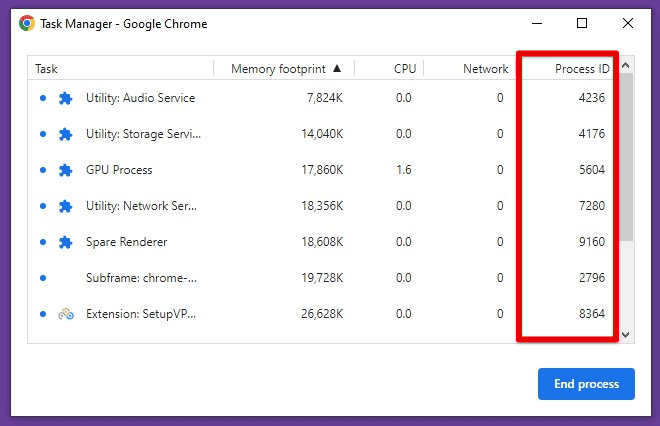Click memory value 18,356K
The height and width of the screenshot is (426, 660).
point(322,206)
